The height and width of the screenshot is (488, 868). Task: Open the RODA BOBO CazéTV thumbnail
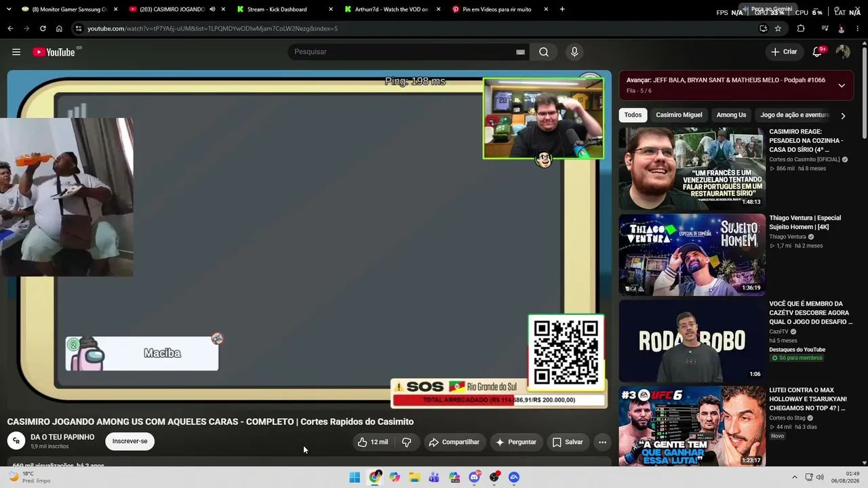692,340
